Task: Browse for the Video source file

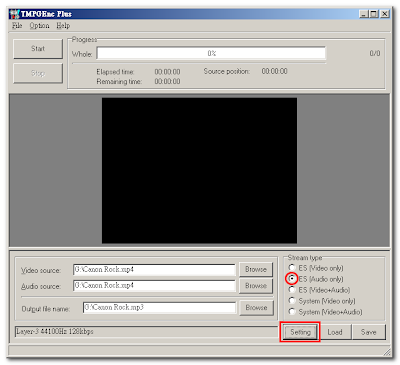Action: pyautogui.click(x=256, y=269)
